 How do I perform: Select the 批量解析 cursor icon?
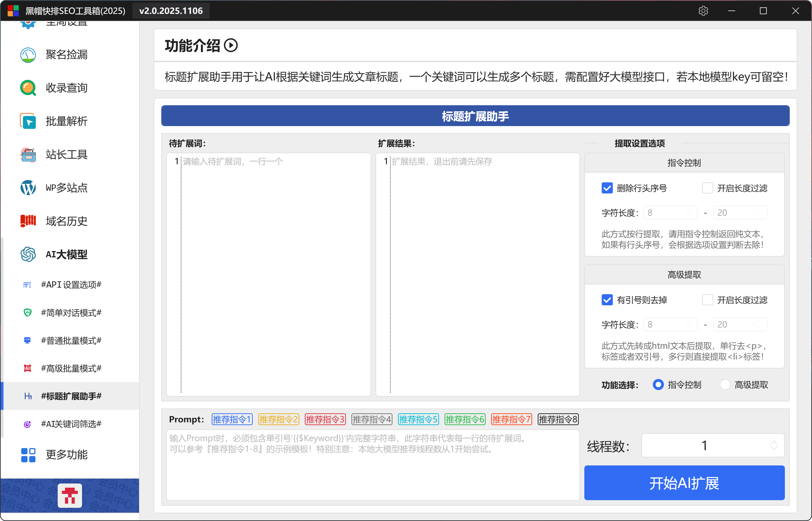tap(28, 122)
